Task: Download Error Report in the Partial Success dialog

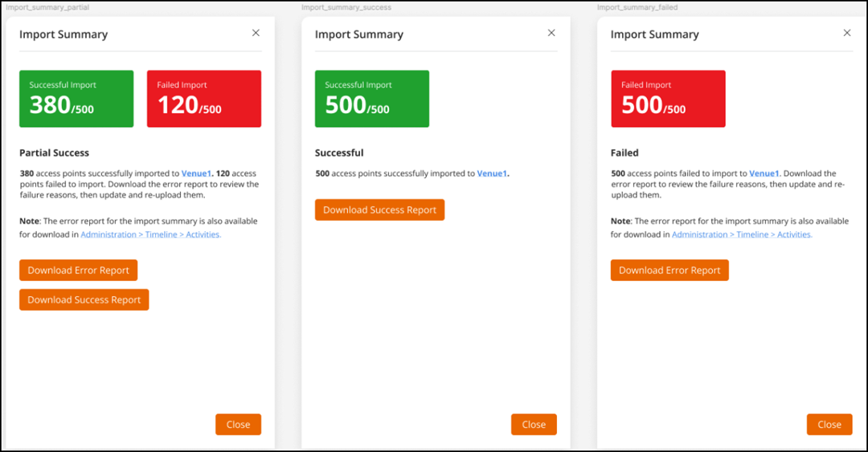Action: tap(79, 271)
